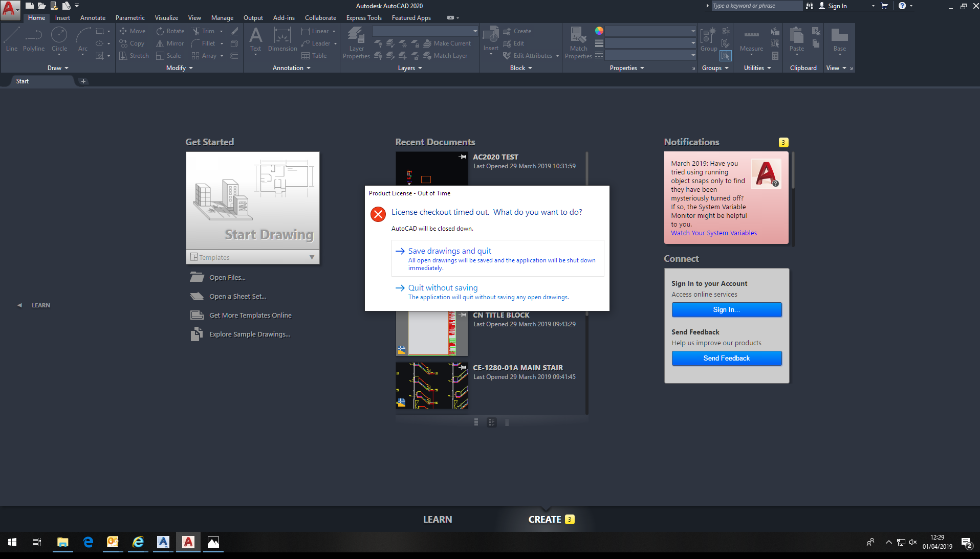
Task: Open the Express Tools tab
Action: (364, 17)
